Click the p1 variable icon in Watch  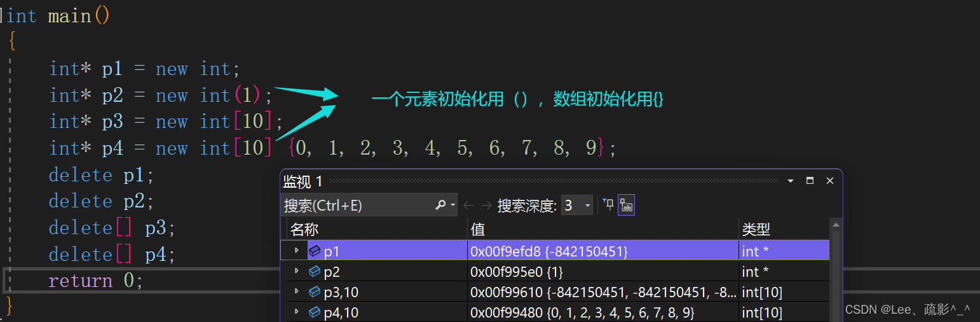pos(314,251)
